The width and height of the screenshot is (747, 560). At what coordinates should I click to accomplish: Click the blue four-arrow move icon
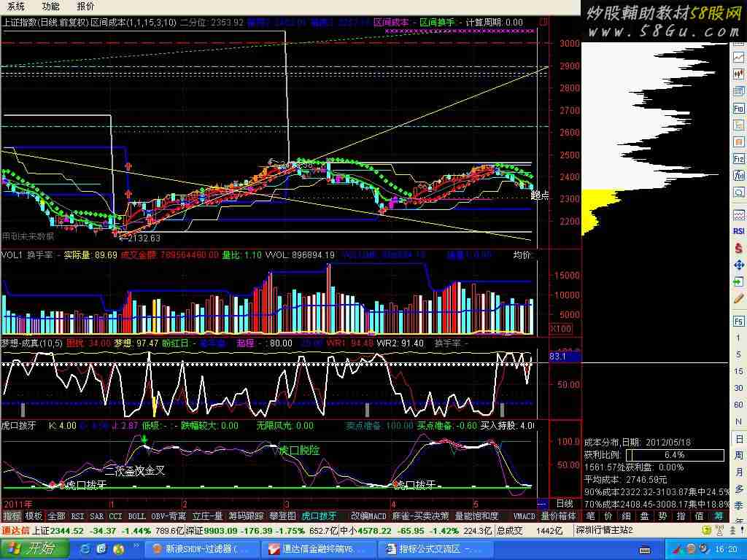tap(738, 265)
